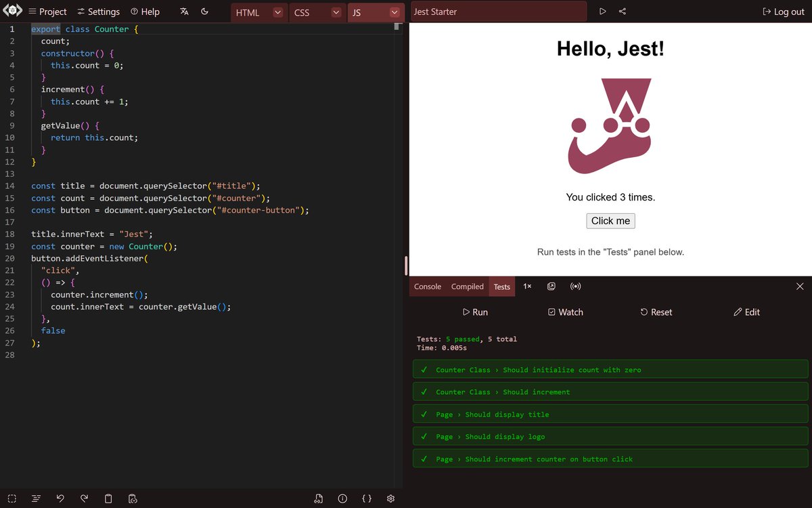
Task: Click the "Hello, Jest!" heading
Action: [x=610, y=49]
